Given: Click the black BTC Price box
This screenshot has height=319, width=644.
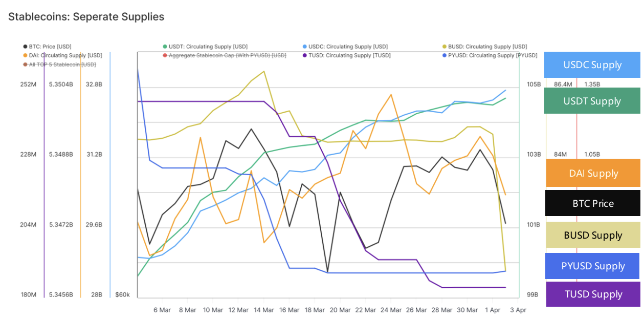Looking at the screenshot, I should [x=593, y=203].
